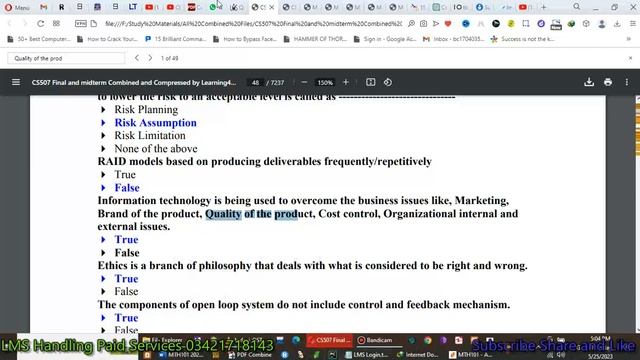Open Google Chrome from the taskbar

point(427,340)
